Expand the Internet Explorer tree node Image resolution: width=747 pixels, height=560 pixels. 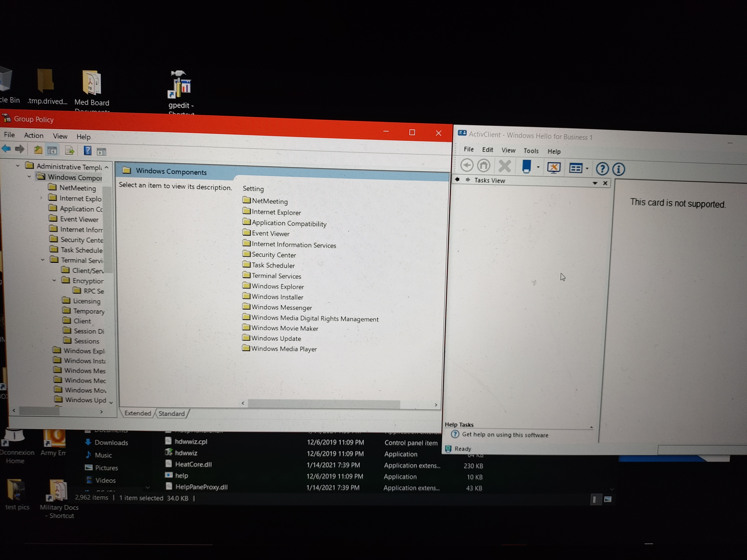[41, 198]
